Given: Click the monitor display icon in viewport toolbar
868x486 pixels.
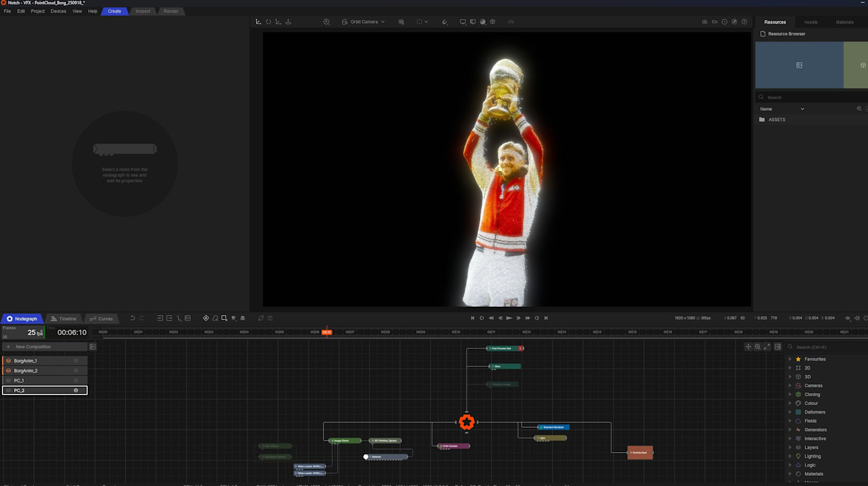Looking at the screenshot, I should point(463,22).
